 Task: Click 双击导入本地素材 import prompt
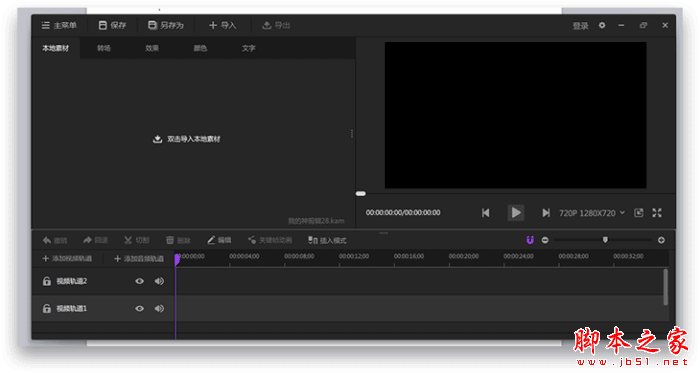(x=187, y=139)
